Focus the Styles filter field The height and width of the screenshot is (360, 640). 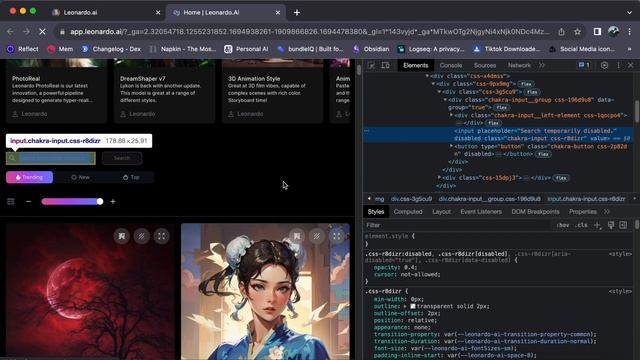pyautogui.click(x=457, y=225)
